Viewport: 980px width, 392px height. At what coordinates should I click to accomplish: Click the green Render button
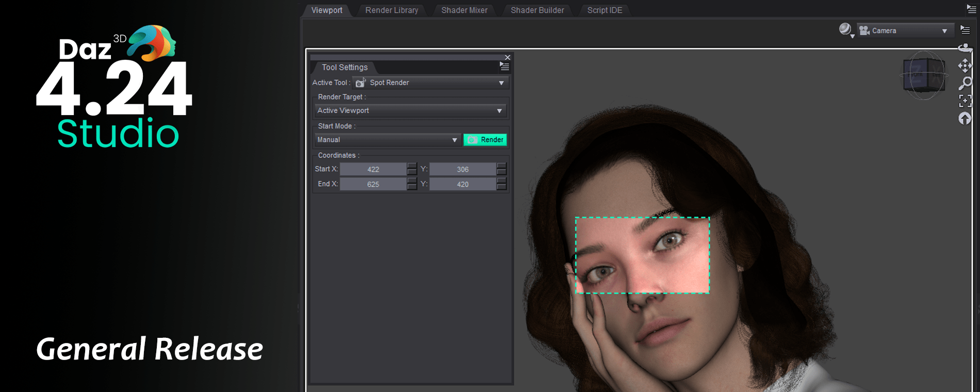click(485, 140)
